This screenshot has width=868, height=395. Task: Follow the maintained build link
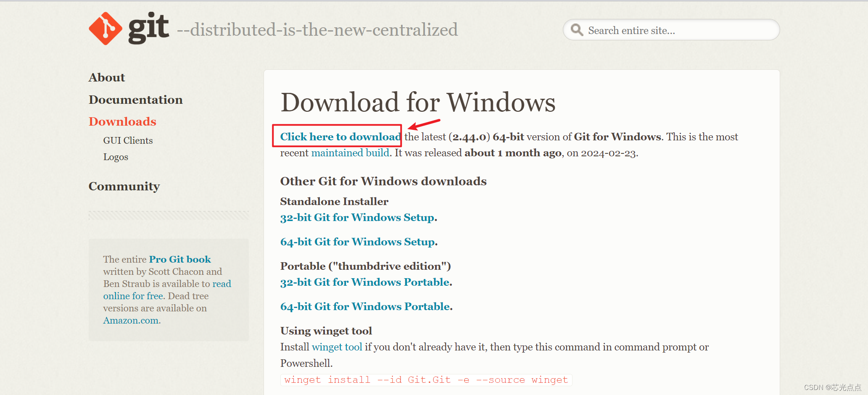point(350,153)
